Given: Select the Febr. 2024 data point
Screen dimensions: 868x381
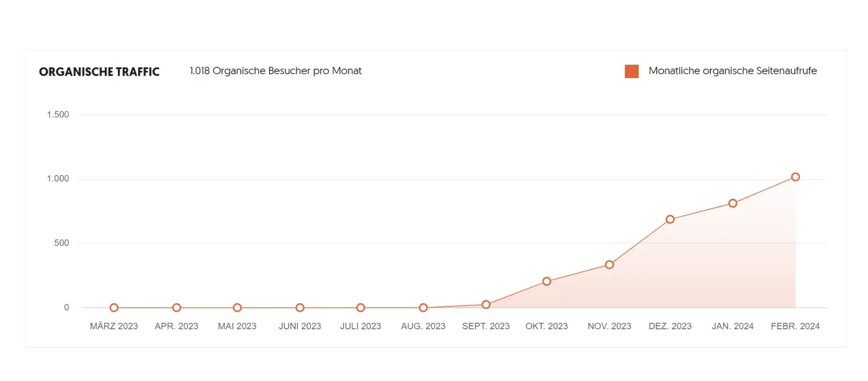Looking at the screenshot, I should coord(795,177).
